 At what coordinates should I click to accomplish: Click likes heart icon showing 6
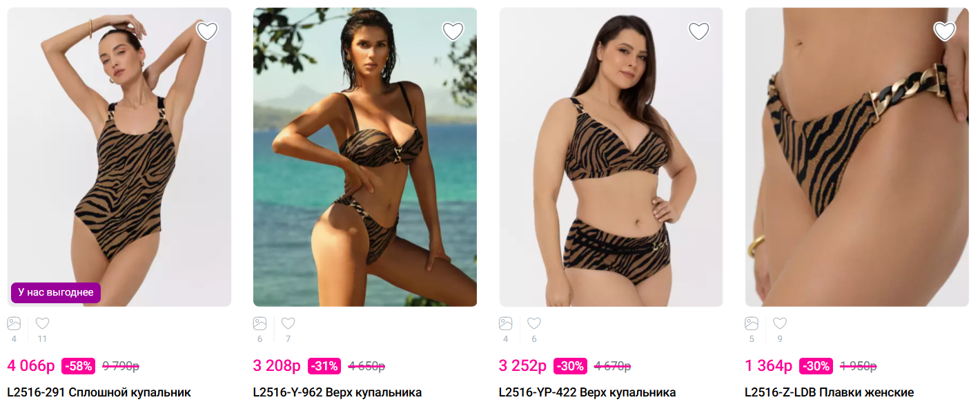(534, 323)
